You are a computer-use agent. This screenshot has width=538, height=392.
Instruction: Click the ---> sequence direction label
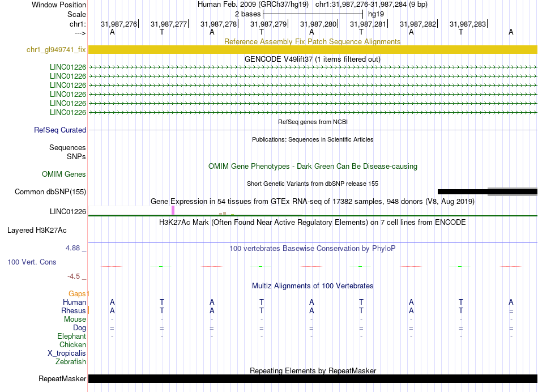(80, 33)
